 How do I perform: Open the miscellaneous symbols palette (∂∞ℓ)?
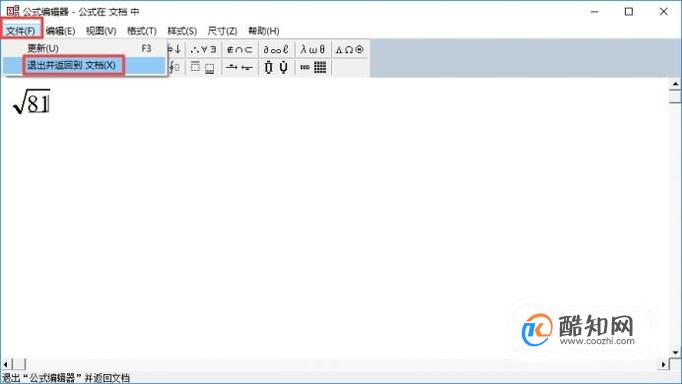276,50
